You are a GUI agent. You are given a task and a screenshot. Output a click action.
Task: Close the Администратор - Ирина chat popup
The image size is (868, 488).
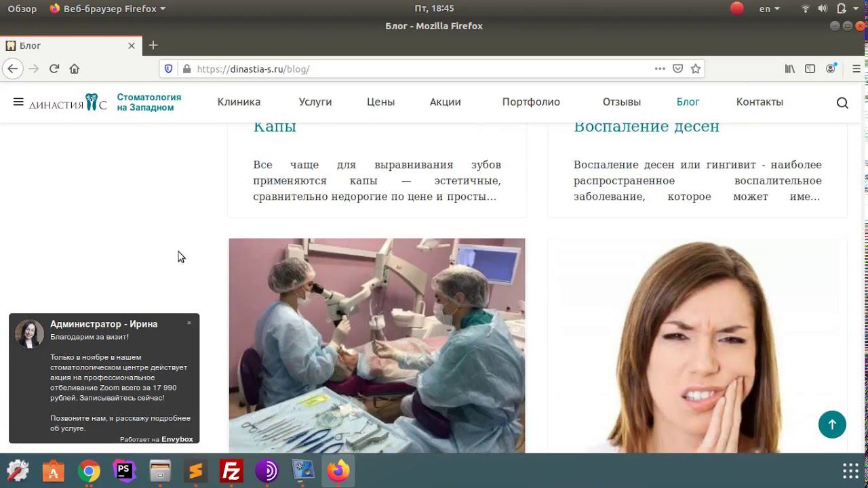point(189,323)
